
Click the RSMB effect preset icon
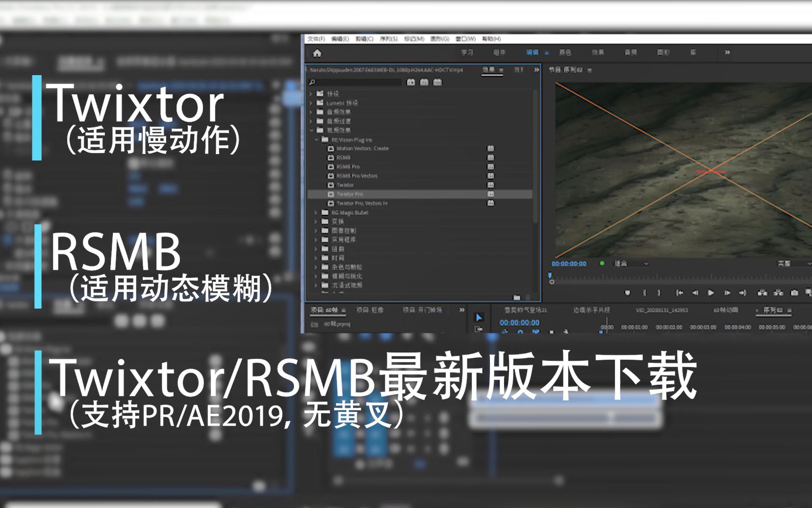coord(331,158)
